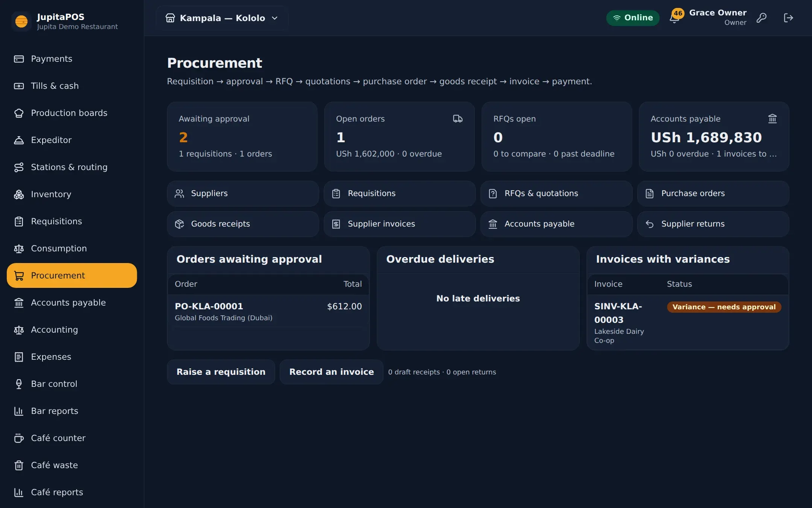
Task: Click the Inventory boxes icon
Action: coord(19,194)
